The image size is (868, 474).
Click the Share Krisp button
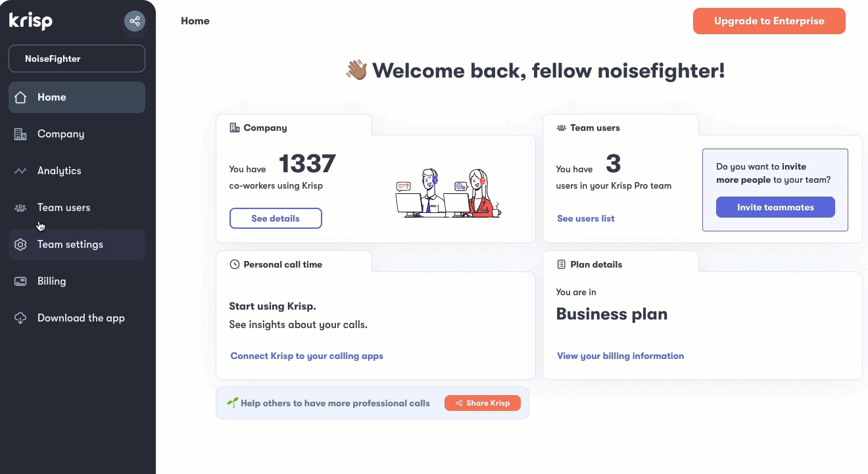click(482, 402)
